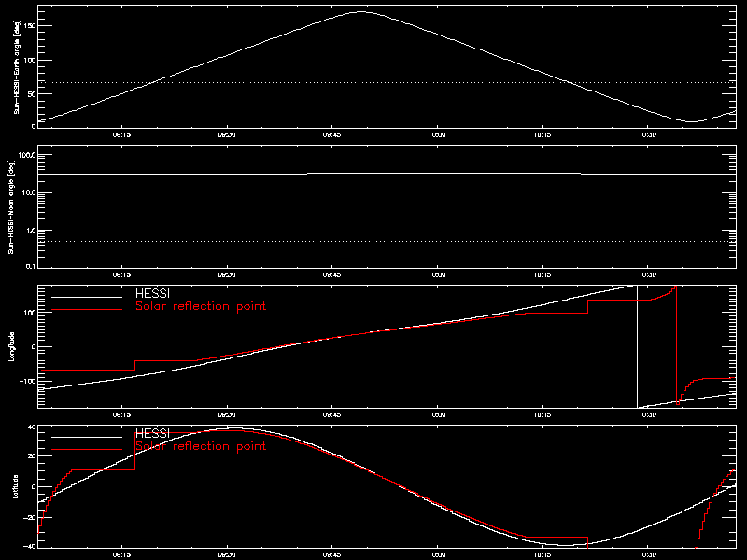Click the -40 tick label on Latitude plot

coord(31,546)
